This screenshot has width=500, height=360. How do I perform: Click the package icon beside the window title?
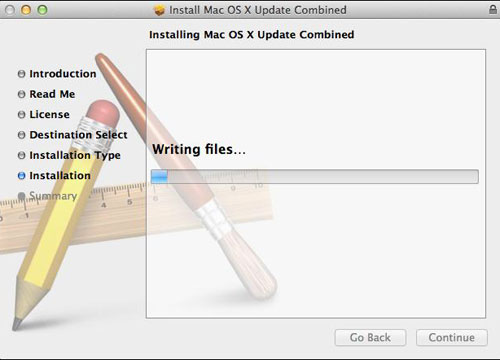(x=159, y=10)
